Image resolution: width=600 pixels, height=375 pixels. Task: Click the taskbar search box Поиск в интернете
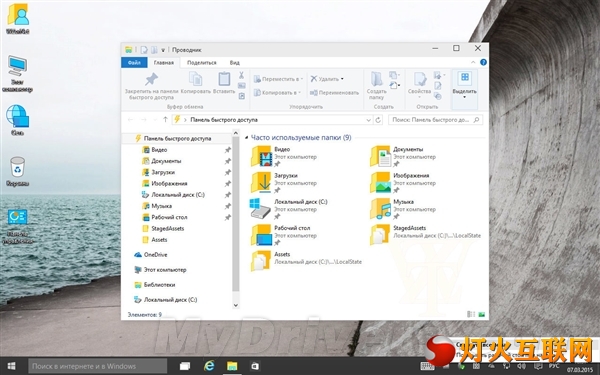pyautogui.click(x=97, y=366)
